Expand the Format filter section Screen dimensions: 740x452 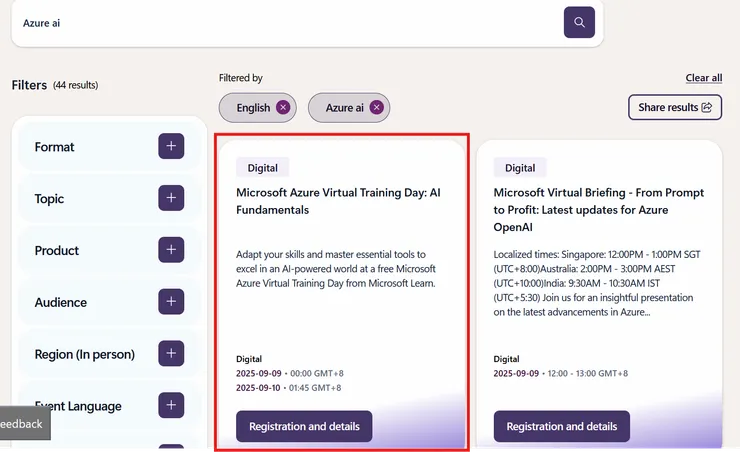click(x=171, y=146)
